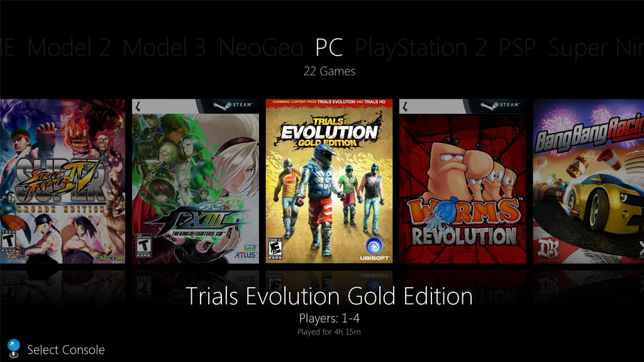Click the Atlus logo on King of Fighters cover
The height and width of the screenshot is (362, 644).
click(x=245, y=255)
